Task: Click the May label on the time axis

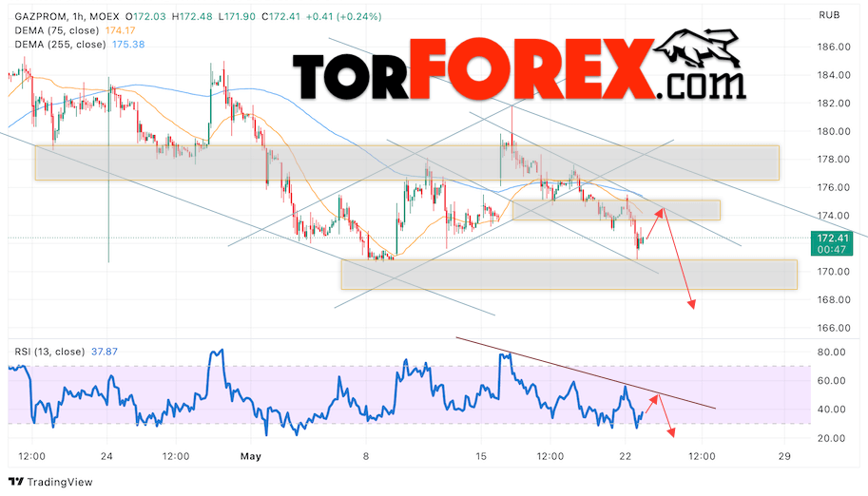Action: pyautogui.click(x=251, y=457)
